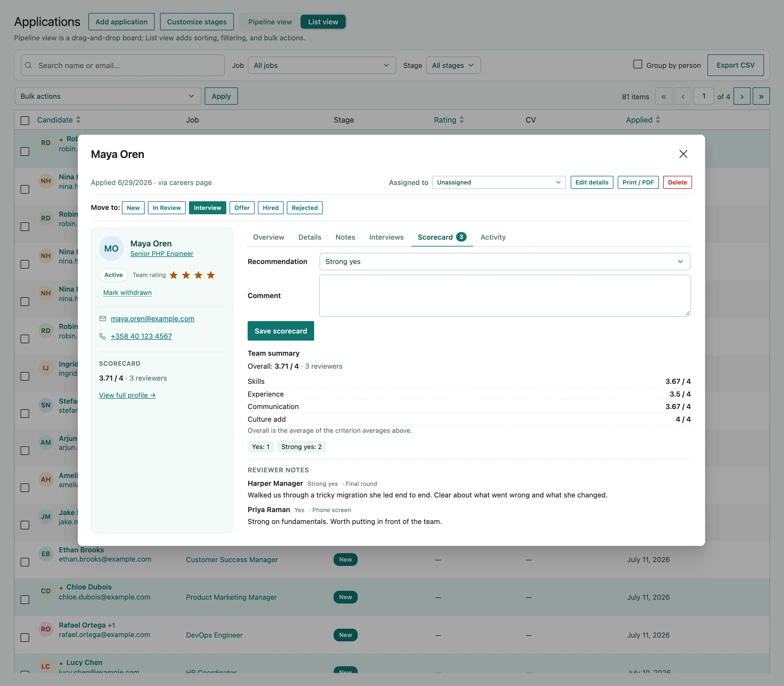The width and height of the screenshot is (784, 686).
Task: Switch to Pipeline view
Action: (x=270, y=22)
